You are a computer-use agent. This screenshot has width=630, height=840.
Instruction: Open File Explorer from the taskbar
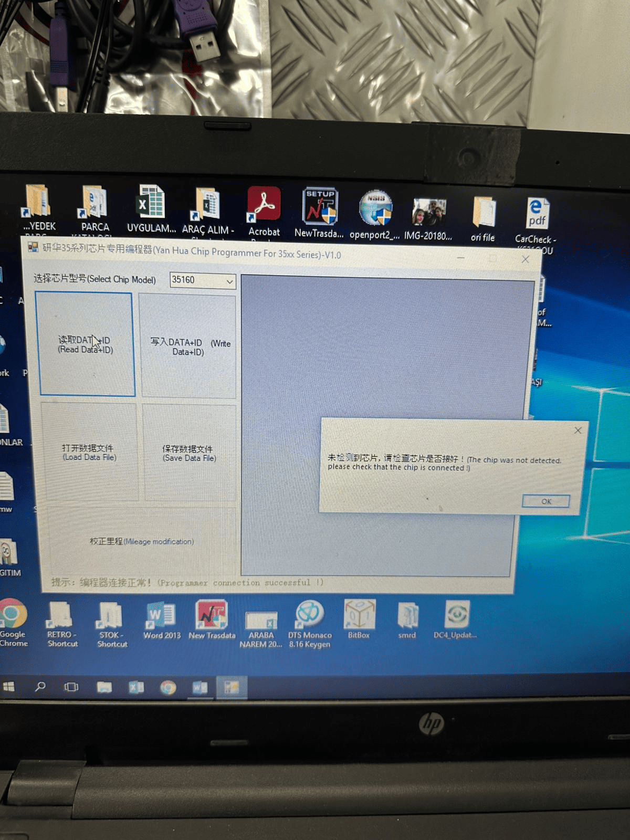tap(104, 687)
